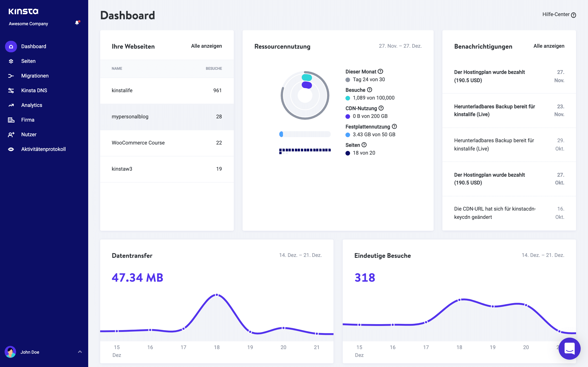Click the Migrationen icon in the sidebar
Viewport: 588px width, 367px height.
point(11,76)
